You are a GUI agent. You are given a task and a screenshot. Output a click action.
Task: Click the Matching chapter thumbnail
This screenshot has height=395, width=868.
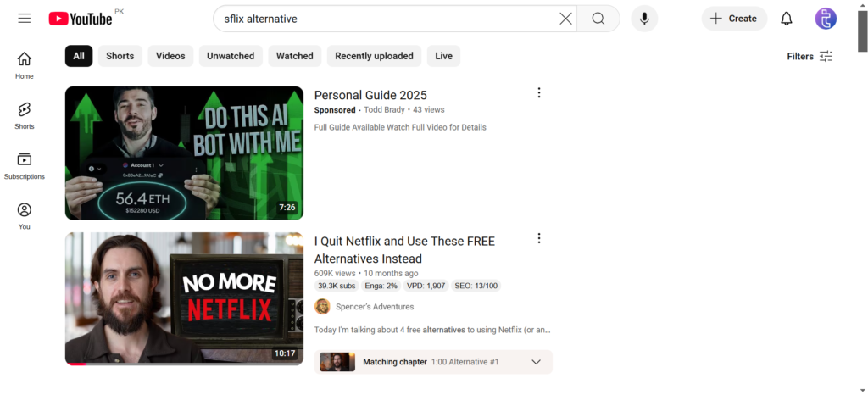[337, 362]
